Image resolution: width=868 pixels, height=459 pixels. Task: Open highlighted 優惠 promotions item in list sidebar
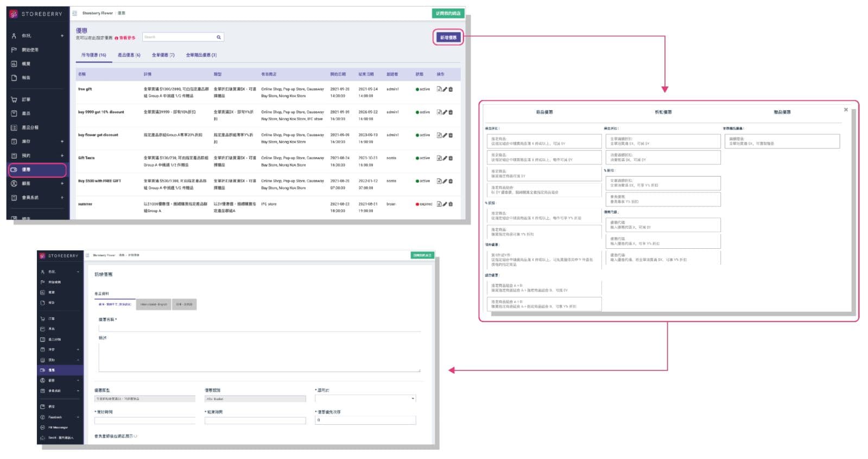pyautogui.click(x=37, y=169)
